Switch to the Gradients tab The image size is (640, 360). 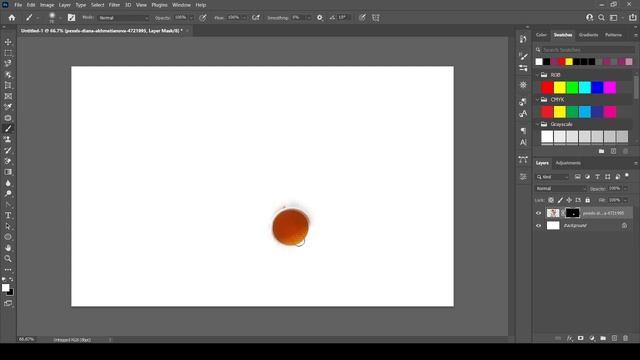tap(589, 35)
